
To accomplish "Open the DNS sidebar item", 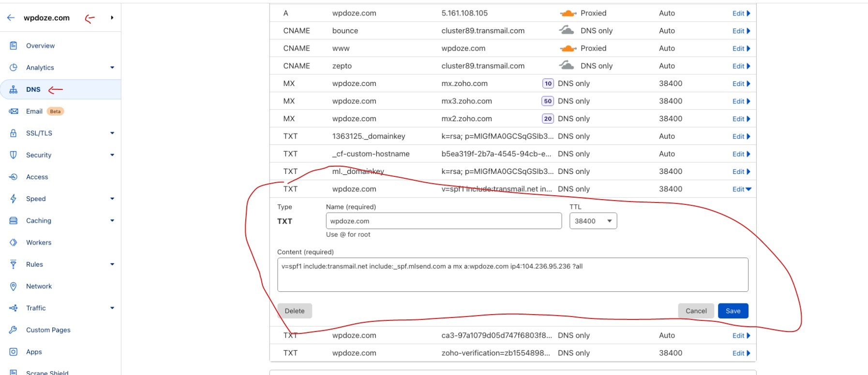I will 33,89.
